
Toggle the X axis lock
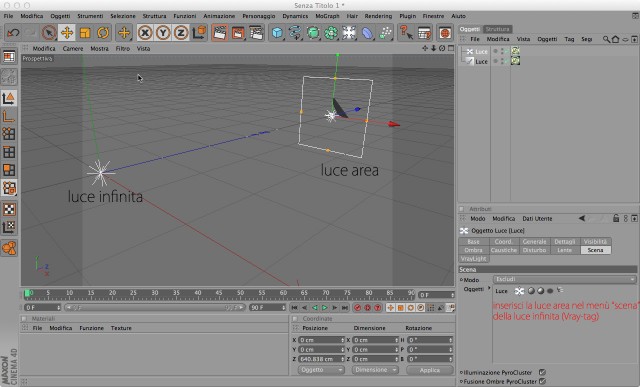(x=144, y=33)
